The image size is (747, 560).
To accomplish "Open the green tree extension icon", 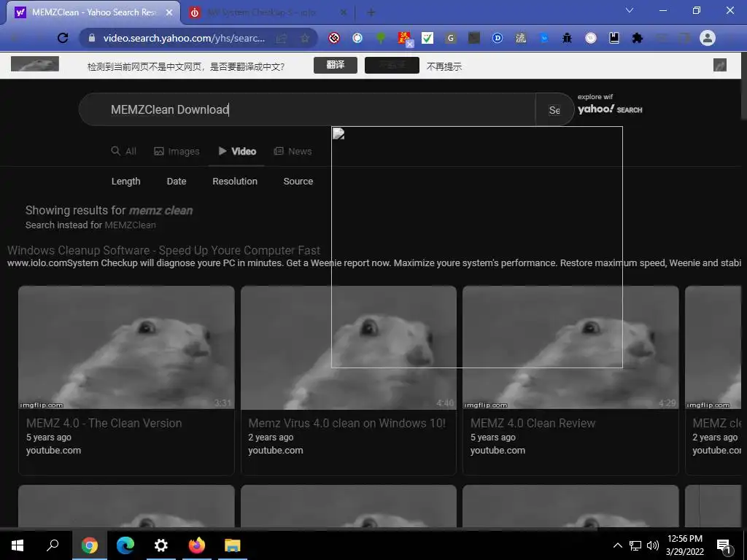I will [x=381, y=38].
